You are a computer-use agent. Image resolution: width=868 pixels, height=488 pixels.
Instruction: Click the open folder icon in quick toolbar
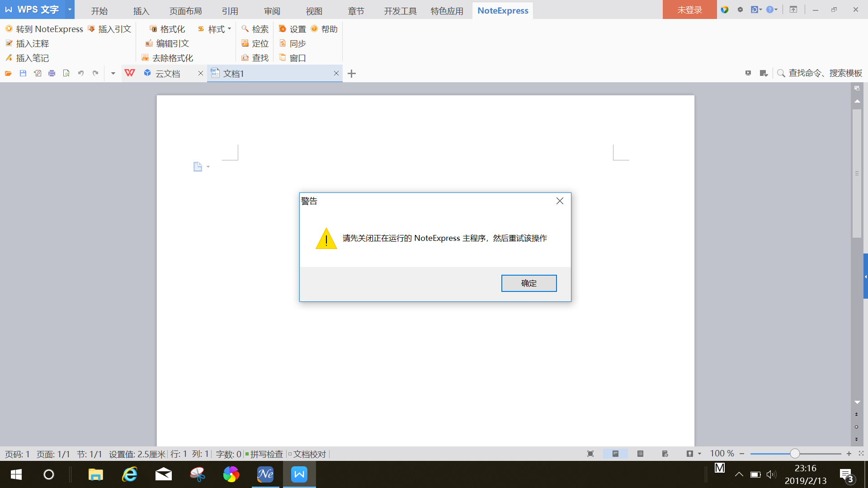(8, 73)
